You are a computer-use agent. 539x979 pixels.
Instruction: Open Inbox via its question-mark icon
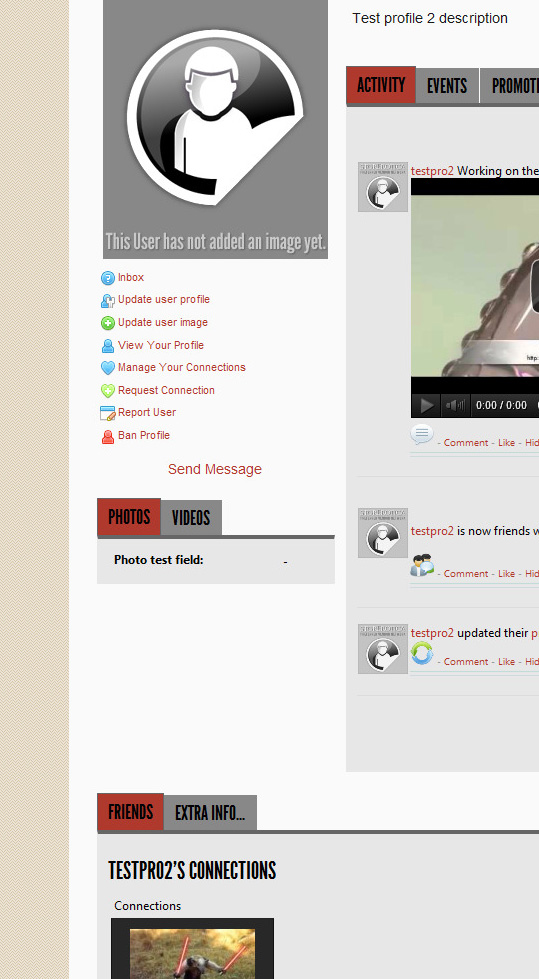click(x=107, y=278)
